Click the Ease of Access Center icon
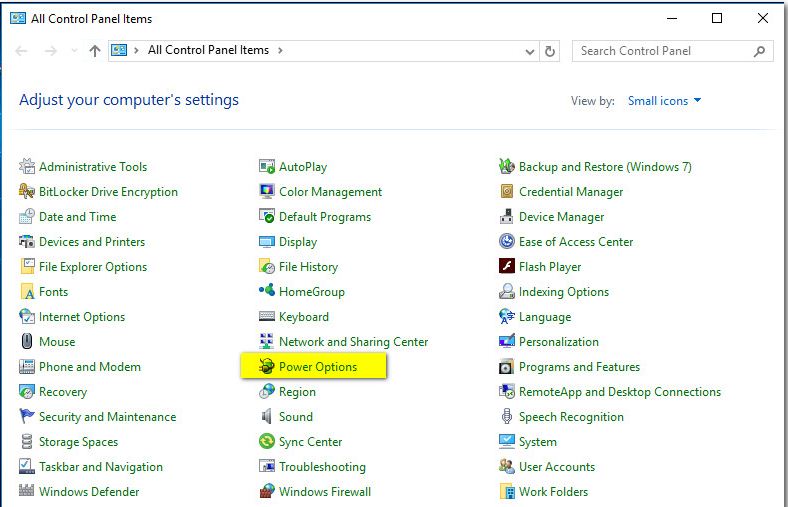The image size is (788, 507). (x=507, y=241)
